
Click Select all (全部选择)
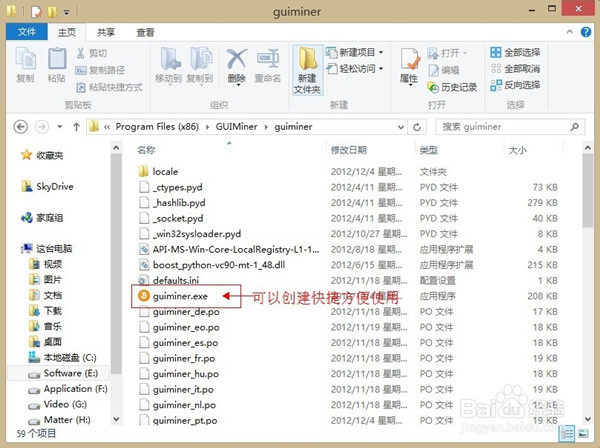click(515, 52)
